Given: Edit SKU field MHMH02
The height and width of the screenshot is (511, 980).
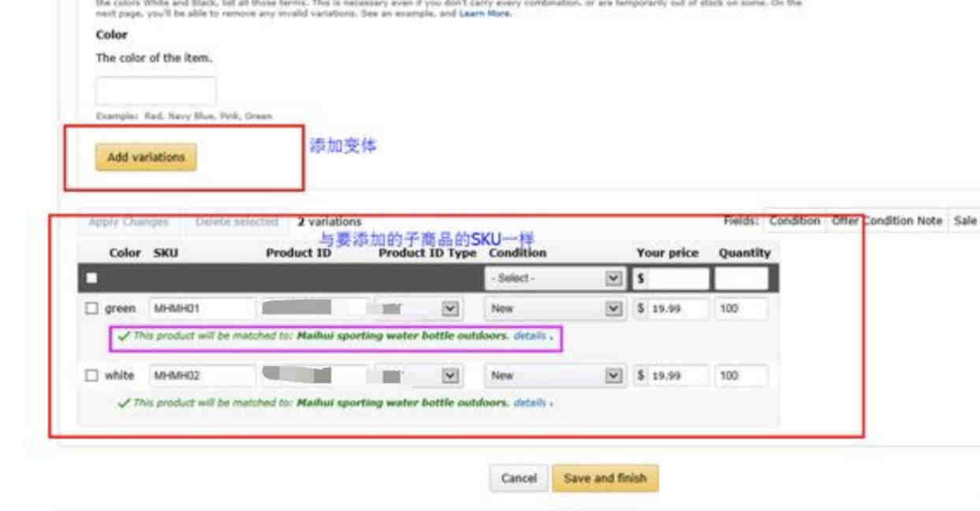Looking at the screenshot, I should coord(202,375).
